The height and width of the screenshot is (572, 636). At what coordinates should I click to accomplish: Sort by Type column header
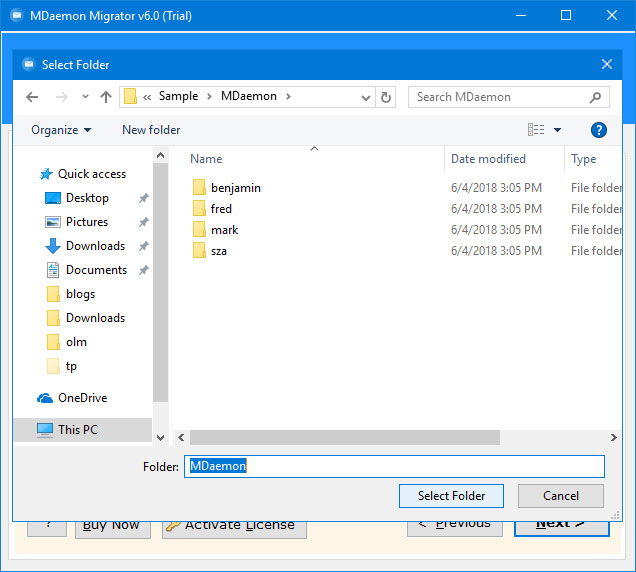click(x=583, y=159)
